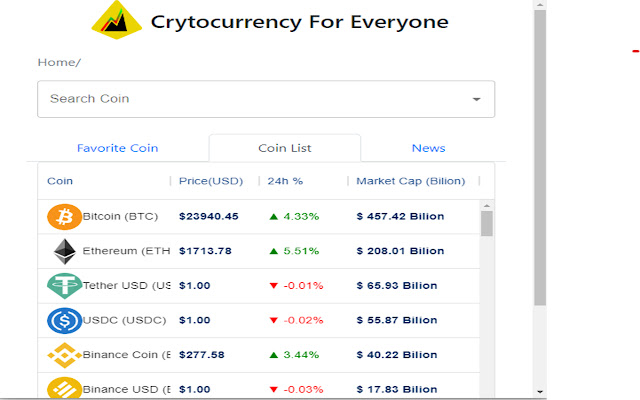Click USDC's red down arrow indicator
Screen dimensions: 640x400
pyautogui.click(x=273, y=320)
